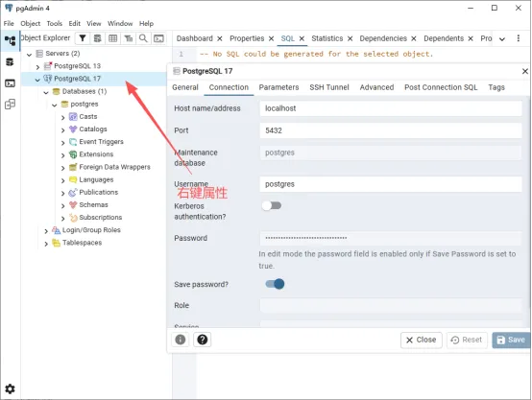Viewport: 532px width, 400px height.
Task: Close the Properties tab with its X
Action: 271,38
